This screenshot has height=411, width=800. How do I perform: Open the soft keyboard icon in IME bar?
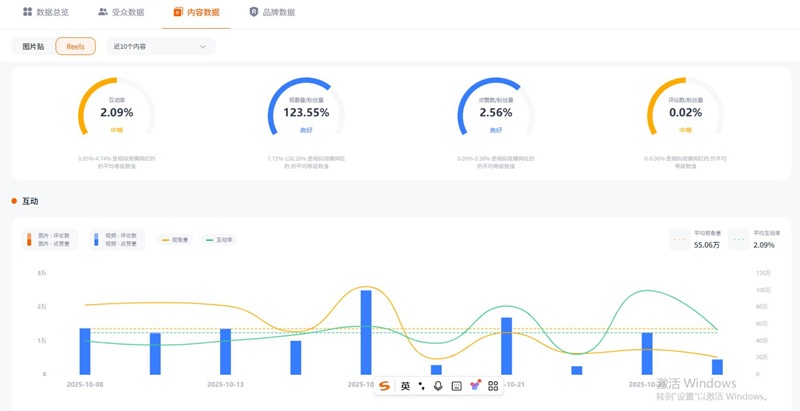click(x=457, y=386)
